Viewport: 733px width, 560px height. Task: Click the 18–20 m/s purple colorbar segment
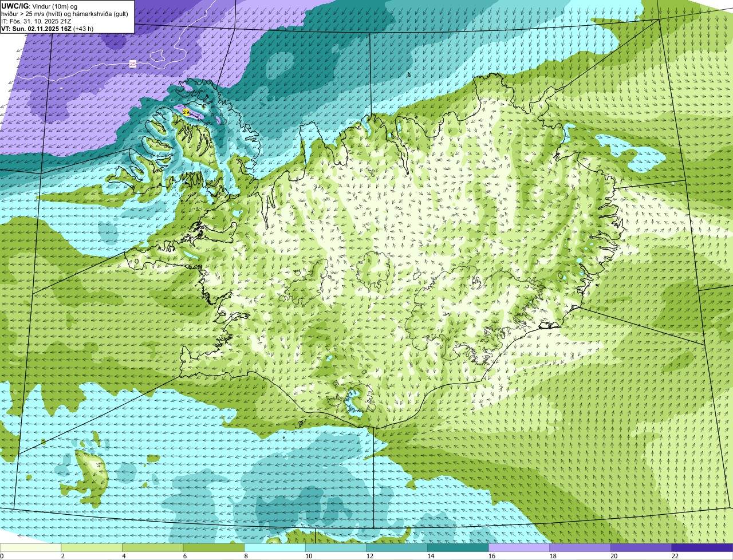[580, 547]
